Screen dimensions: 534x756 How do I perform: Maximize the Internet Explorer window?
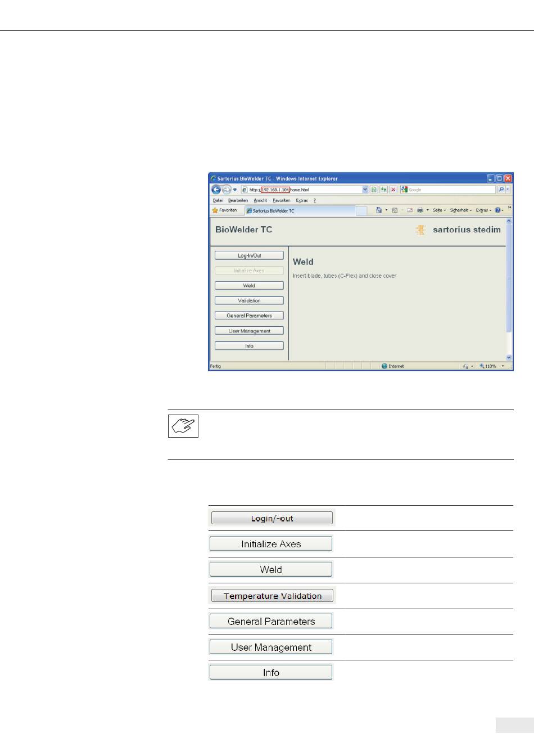click(499, 178)
